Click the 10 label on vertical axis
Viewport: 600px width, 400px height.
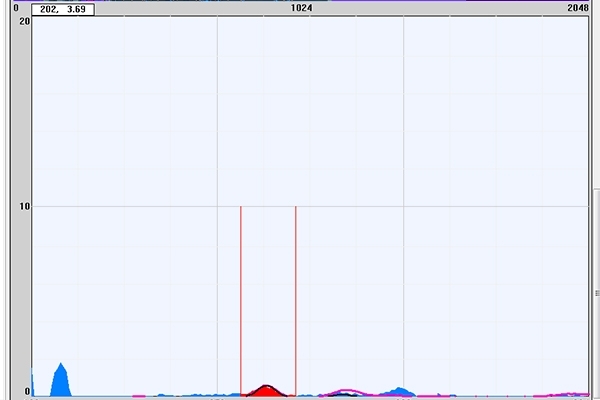pos(24,207)
